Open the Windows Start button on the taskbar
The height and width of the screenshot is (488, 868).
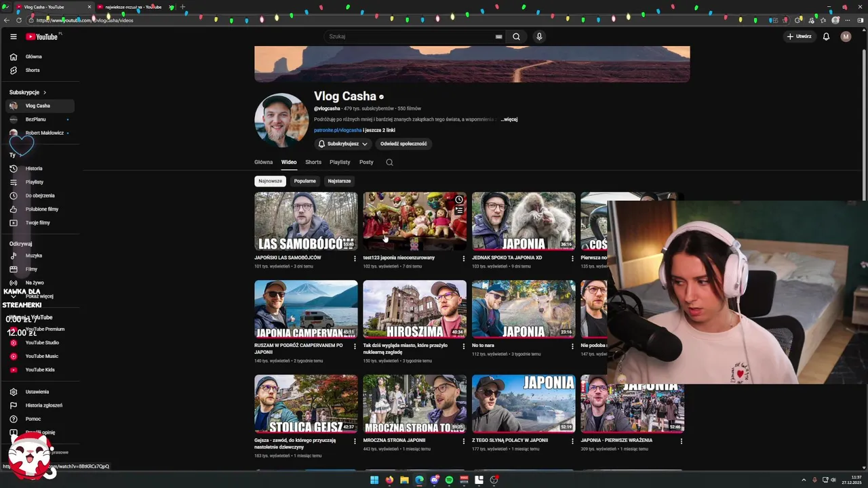(374, 480)
